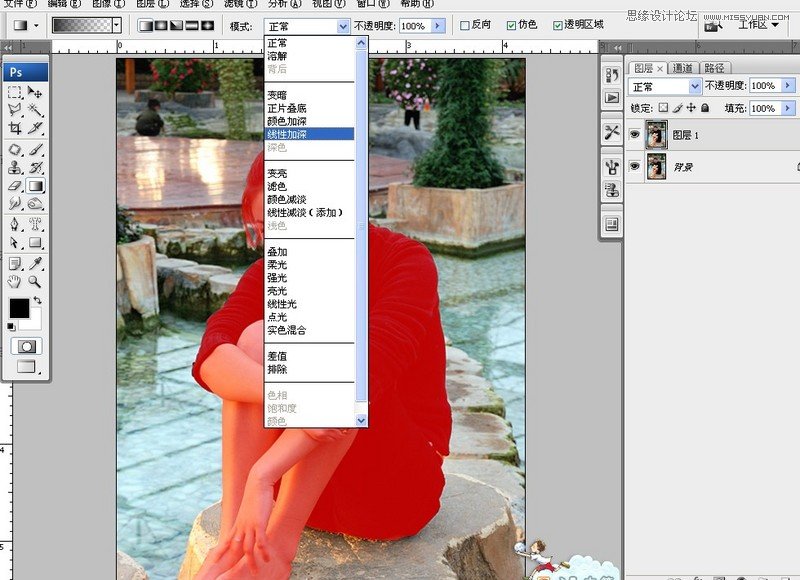Select the 背景 layer thumbnail

tap(657, 167)
